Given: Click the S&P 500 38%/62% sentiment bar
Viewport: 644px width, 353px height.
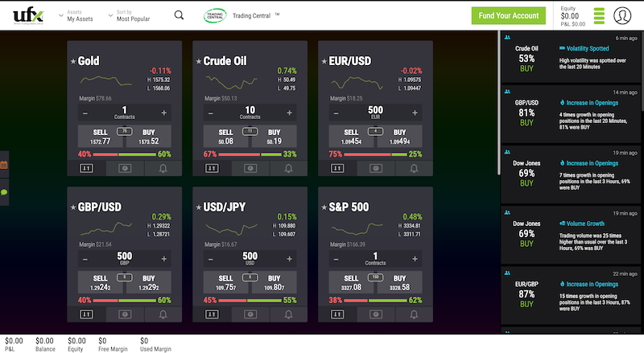Looking at the screenshot, I should pyautogui.click(x=375, y=301).
